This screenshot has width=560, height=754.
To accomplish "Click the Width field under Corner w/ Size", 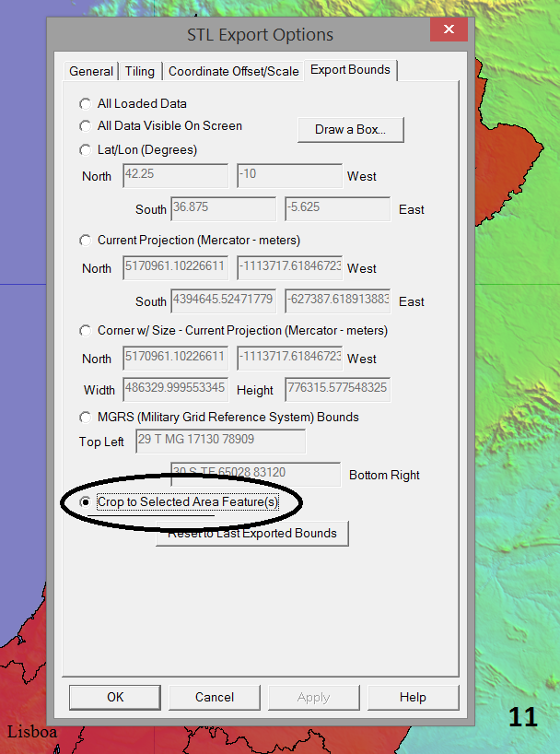I will coord(175,390).
